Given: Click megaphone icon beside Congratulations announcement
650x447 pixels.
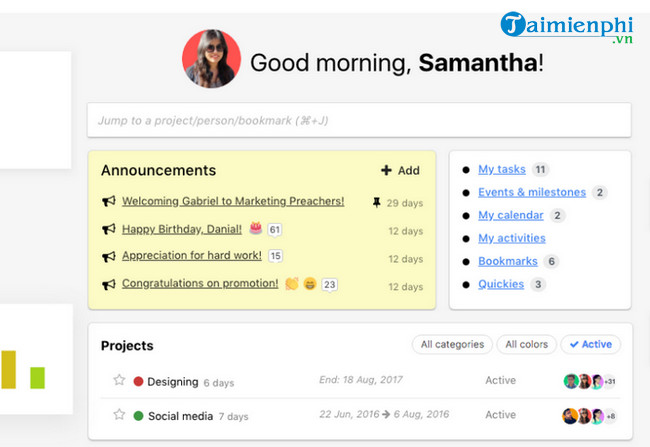Looking at the screenshot, I should click(109, 284).
